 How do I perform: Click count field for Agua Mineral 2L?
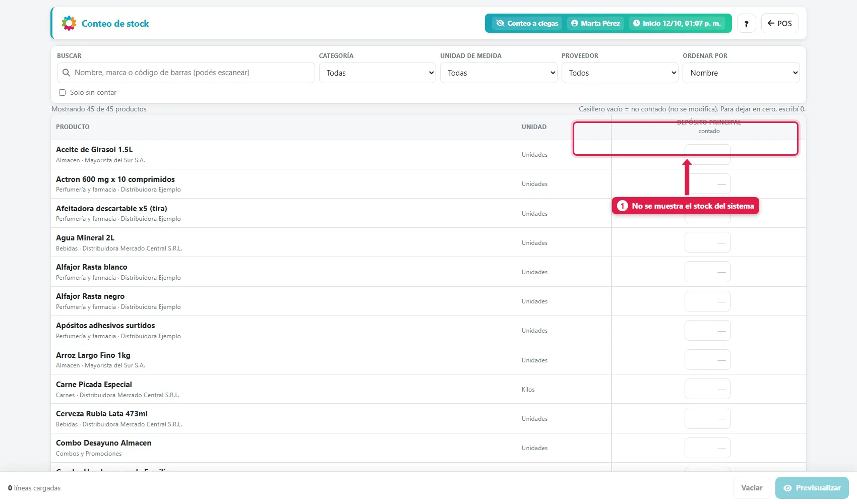pyautogui.click(x=708, y=242)
